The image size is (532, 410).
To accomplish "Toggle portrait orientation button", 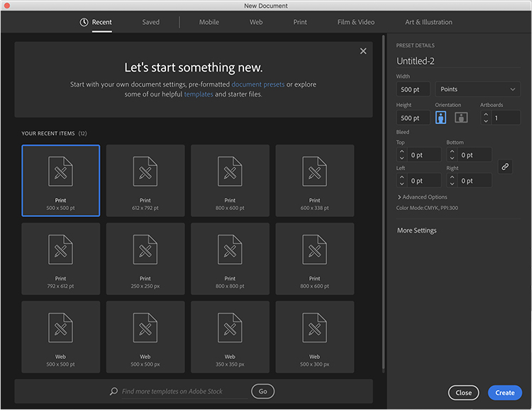I will pyautogui.click(x=440, y=118).
